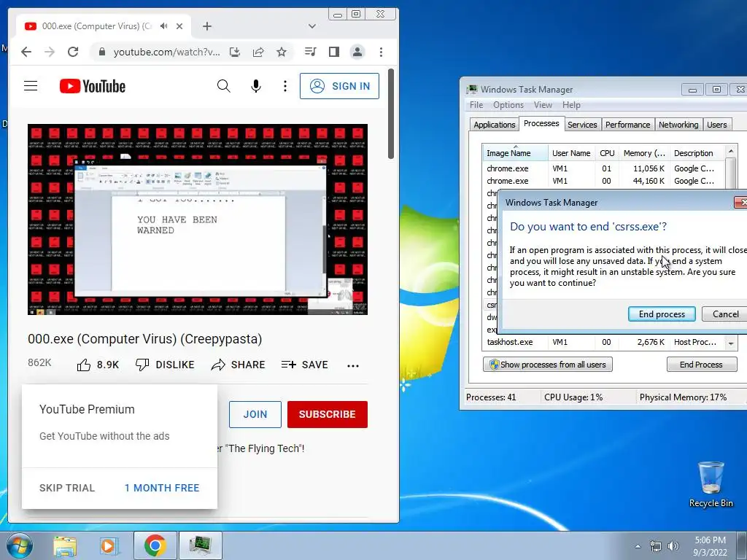Confirm End process in dialog

[x=662, y=314]
